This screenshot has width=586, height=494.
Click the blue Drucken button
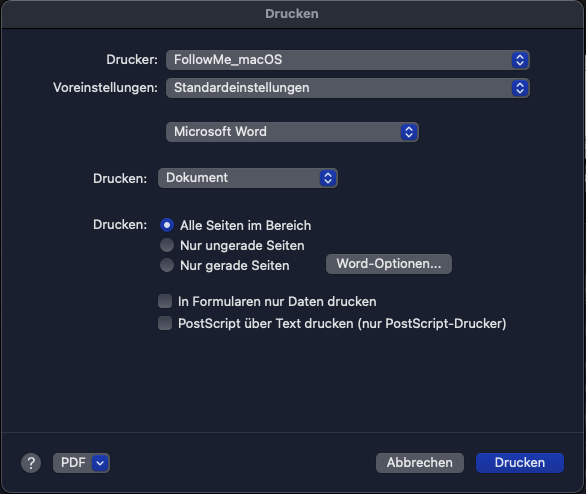tap(520, 463)
